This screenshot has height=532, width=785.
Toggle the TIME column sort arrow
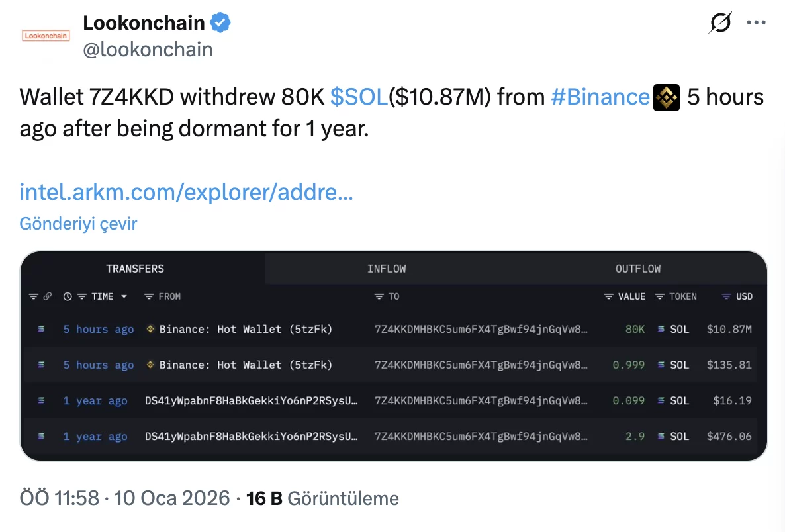click(124, 296)
